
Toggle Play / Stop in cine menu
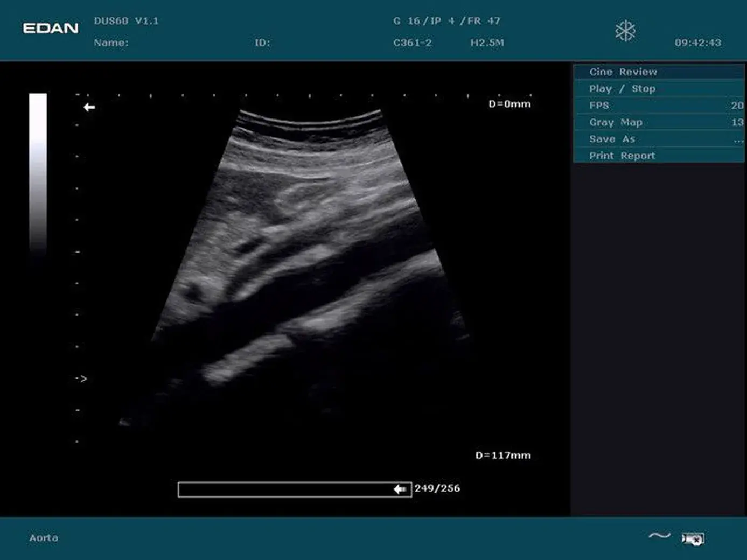coord(659,88)
